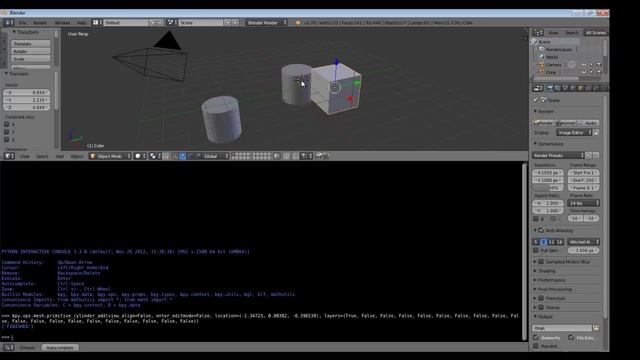
Task: Click the add render preset plus icon
Action: coord(589,155)
